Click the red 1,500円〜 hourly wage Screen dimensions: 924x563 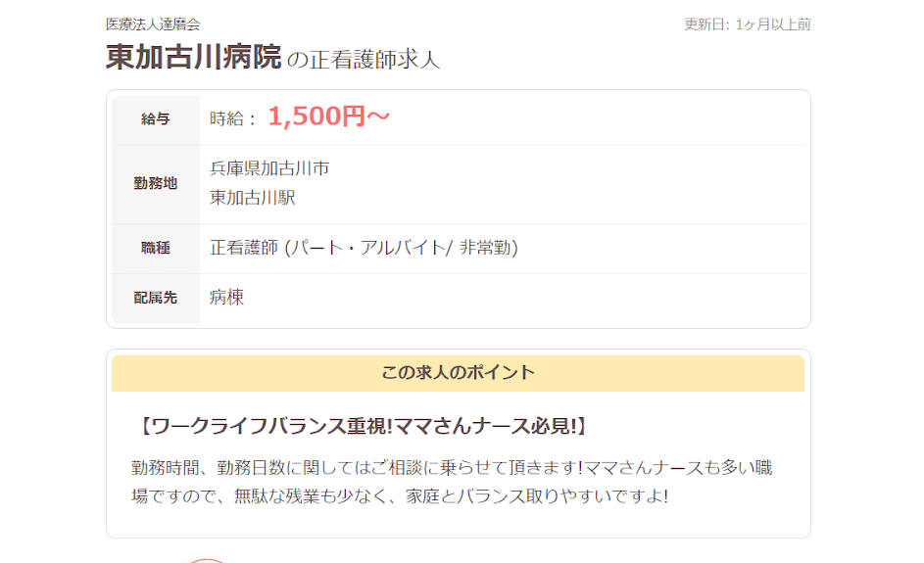coord(329,116)
